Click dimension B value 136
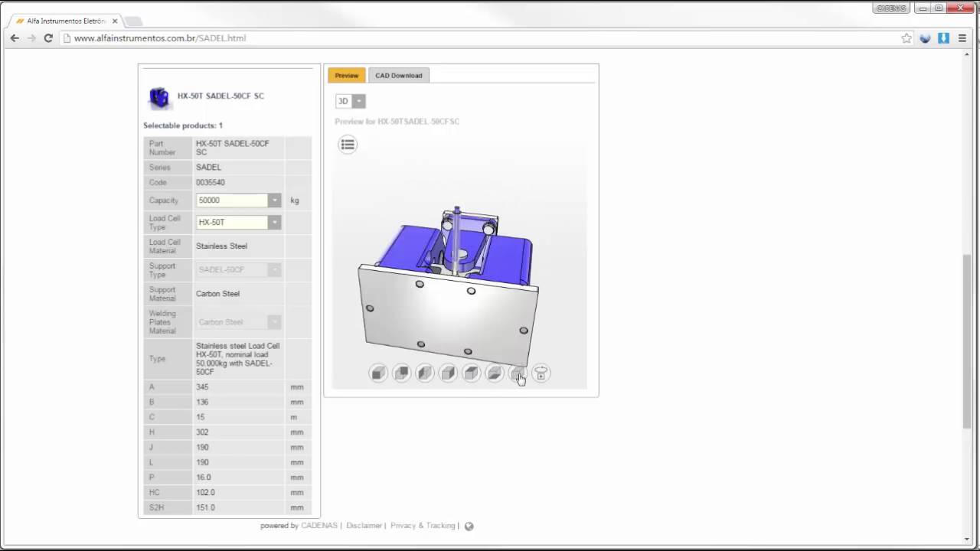980x551 pixels. tap(202, 402)
